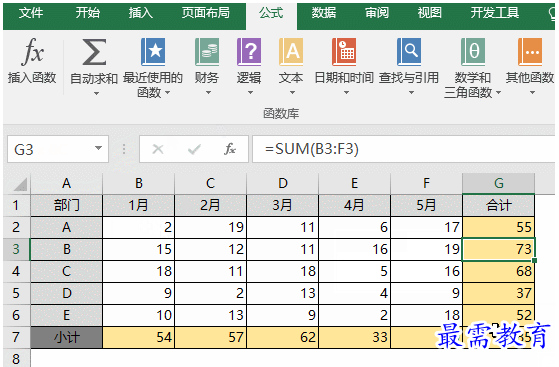This screenshot has width=559, height=367.
Task: Click cell G4 with value 68
Action: [499, 271]
